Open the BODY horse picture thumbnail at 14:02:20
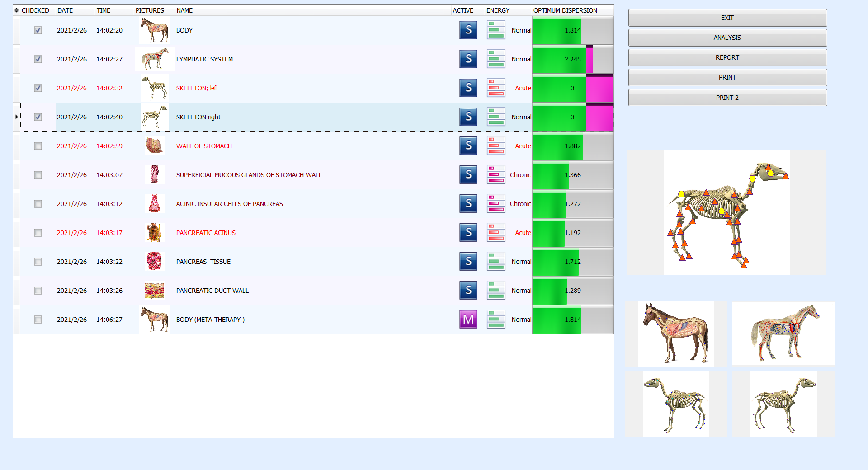868x470 pixels. (155, 30)
